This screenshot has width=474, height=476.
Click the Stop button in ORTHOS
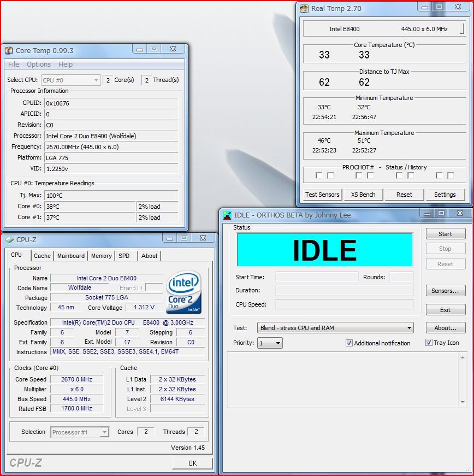coord(445,249)
